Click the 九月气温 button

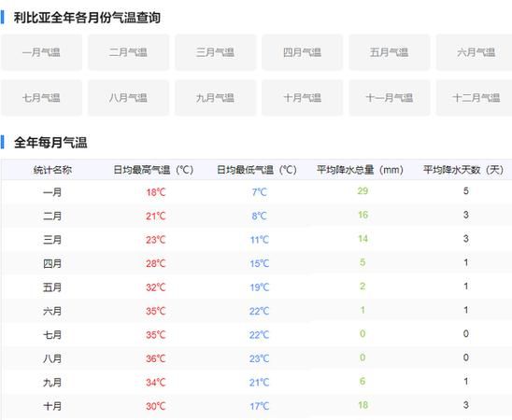coord(215,97)
